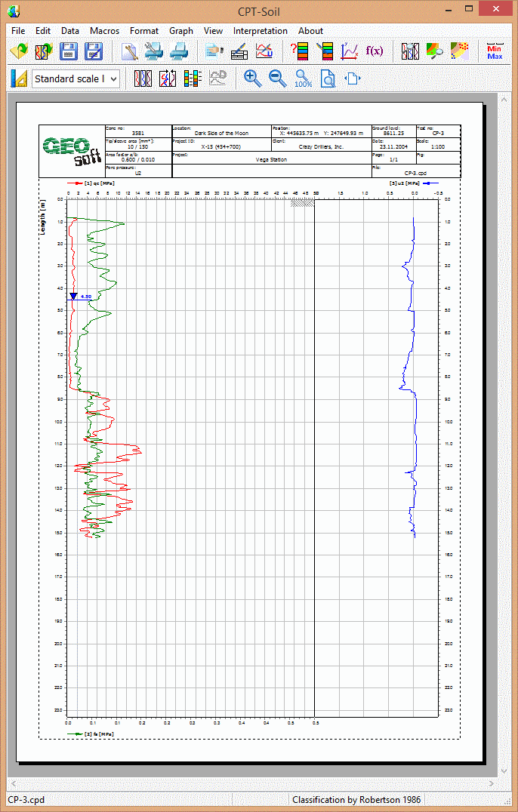
Task: Click the Min Max icon
Action: pyautogui.click(x=495, y=51)
